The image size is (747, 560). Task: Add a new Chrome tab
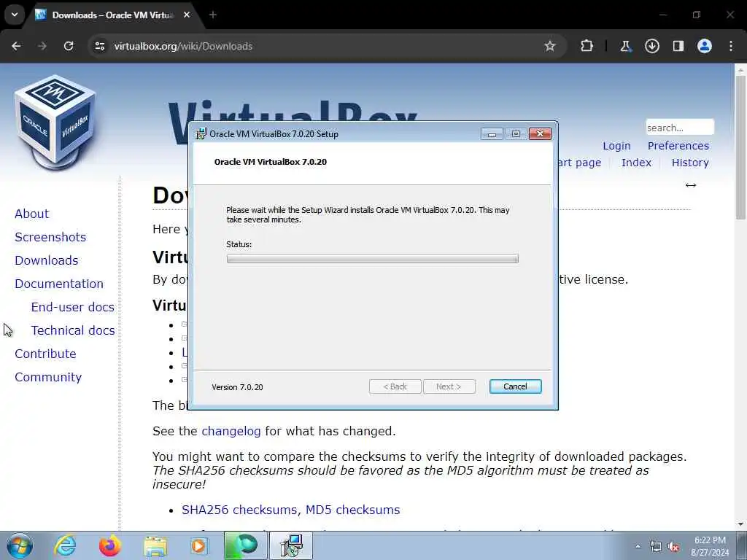click(x=213, y=15)
